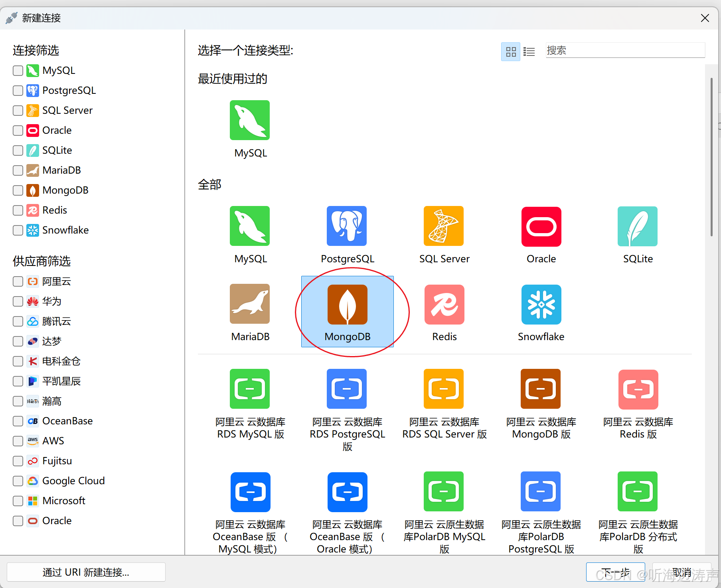Open 通过 URI 新建连接 dialog
721x588 pixels.
coord(86,572)
